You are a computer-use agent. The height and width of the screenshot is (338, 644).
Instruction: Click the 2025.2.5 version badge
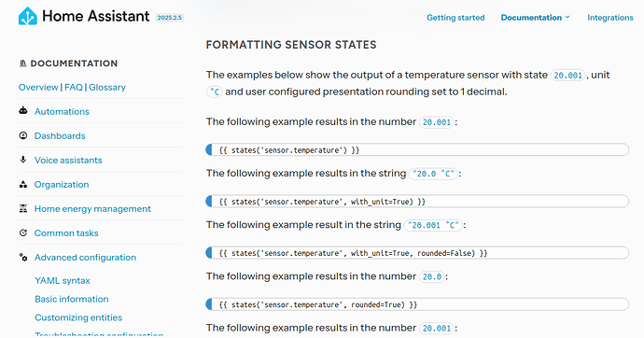[170, 18]
